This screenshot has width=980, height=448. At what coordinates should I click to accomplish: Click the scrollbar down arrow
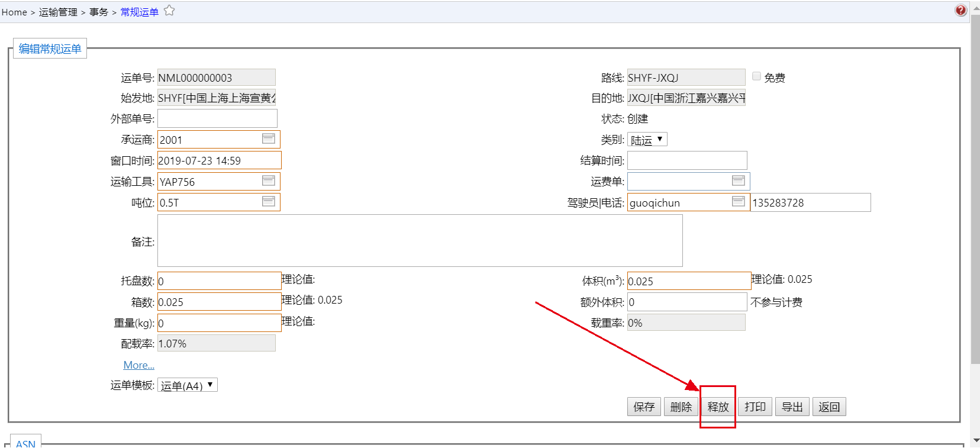[975, 441]
